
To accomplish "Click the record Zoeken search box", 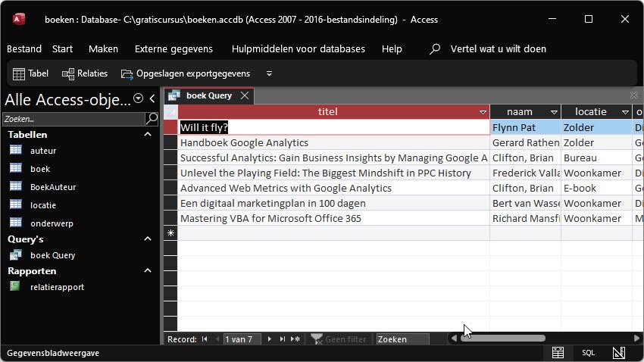I will (x=402, y=339).
